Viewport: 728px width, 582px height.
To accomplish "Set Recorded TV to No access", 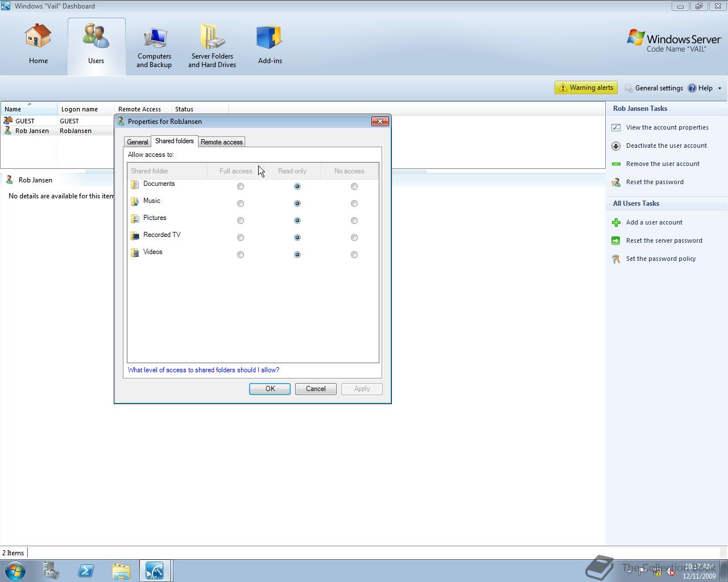I will (x=354, y=238).
